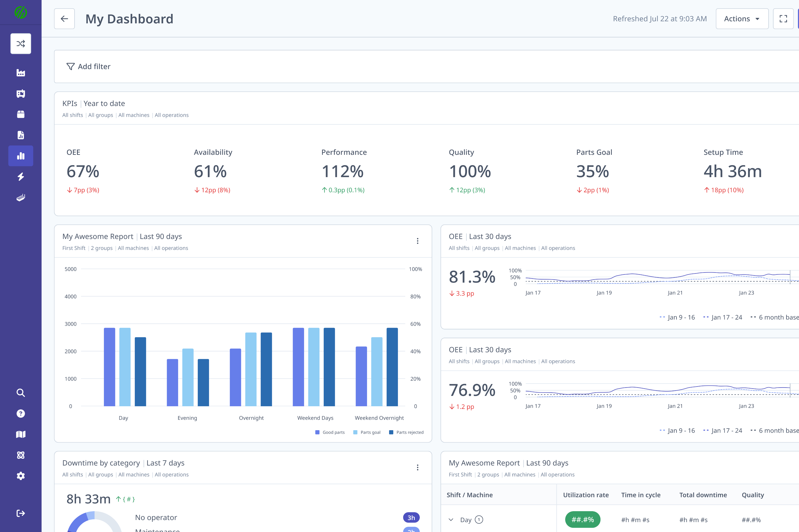The height and width of the screenshot is (532, 799).
Task: Click the down 1.2 pp change indicator
Action: (462, 407)
